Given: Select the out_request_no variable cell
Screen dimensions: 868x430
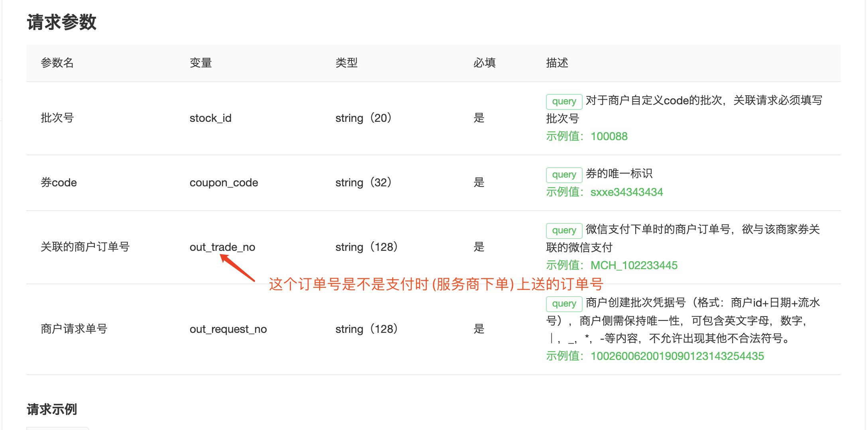Looking at the screenshot, I should pyautogui.click(x=228, y=329).
